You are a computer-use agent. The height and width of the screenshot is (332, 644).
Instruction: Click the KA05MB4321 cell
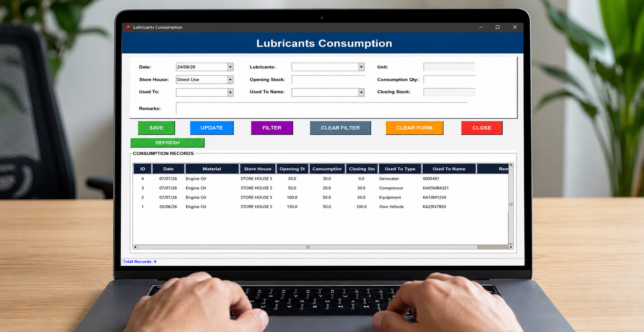pyautogui.click(x=436, y=188)
